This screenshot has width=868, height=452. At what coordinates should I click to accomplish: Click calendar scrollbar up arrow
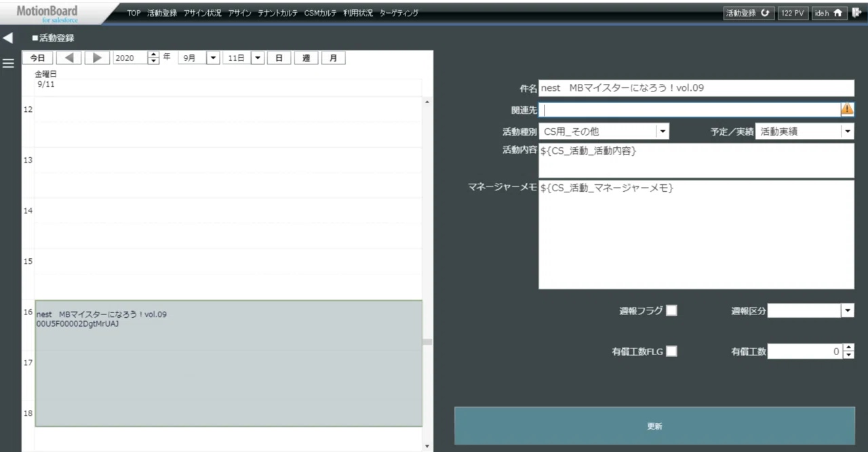[427, 102]
